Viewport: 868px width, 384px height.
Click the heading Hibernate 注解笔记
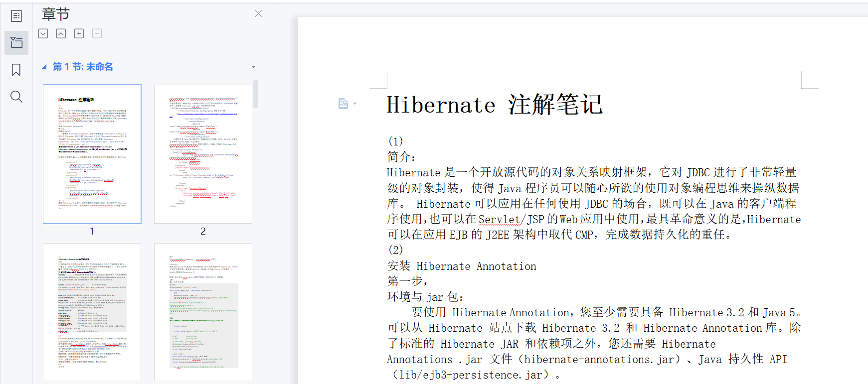(x=495, y=105)
